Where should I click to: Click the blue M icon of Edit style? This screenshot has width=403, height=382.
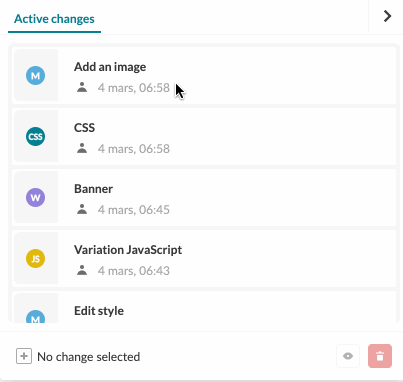pyautogui.click(x=36, y=317)
